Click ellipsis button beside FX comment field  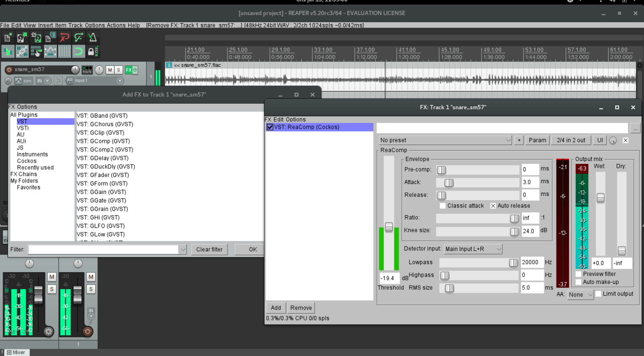click(635, 128)
